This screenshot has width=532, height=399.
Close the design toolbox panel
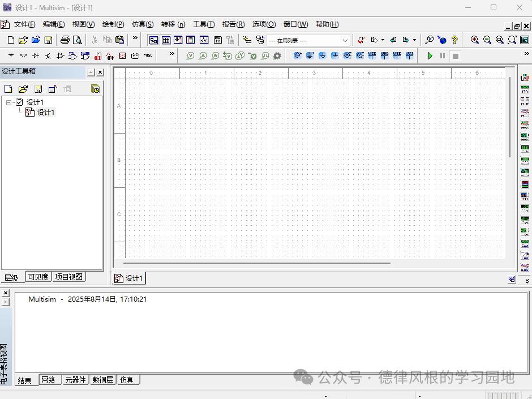[100, 72]
